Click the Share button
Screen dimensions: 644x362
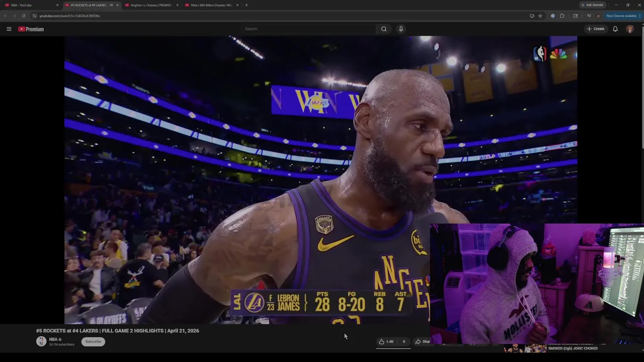[x=423, y=341]
